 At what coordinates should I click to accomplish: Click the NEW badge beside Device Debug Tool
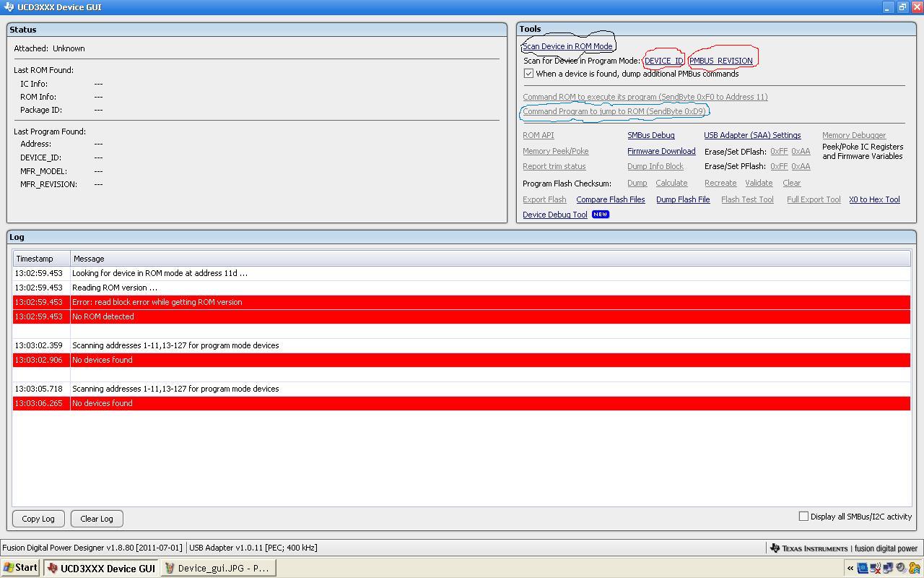(601, 215)
